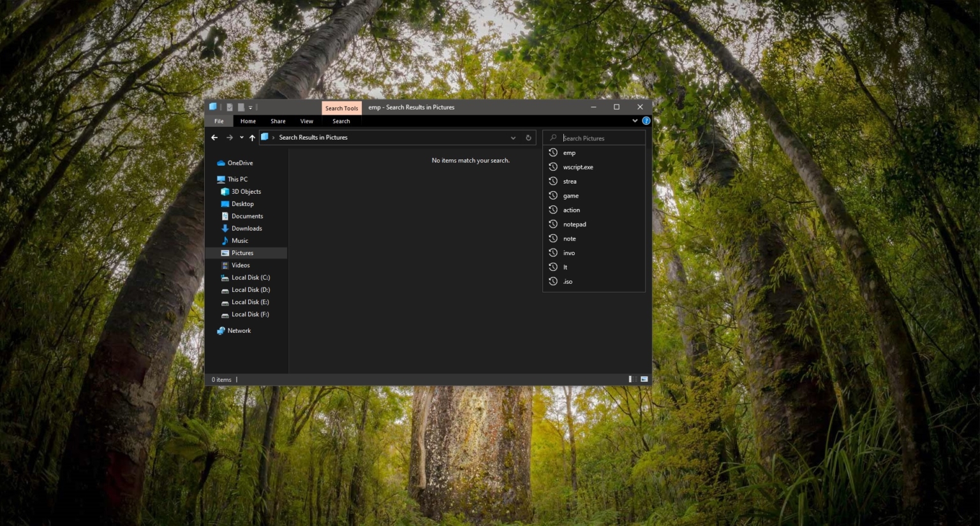The image size is (980, 526).
Task: Expand the ribbon with the chevron arrow
Action: coord(634,121)
